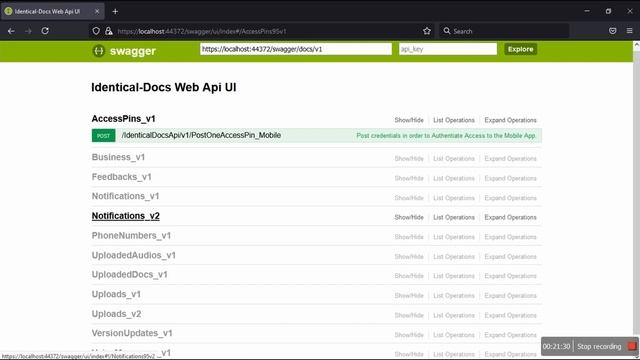Select the Identical-Docs Web Api UI tab

click(x=52, y=11)
